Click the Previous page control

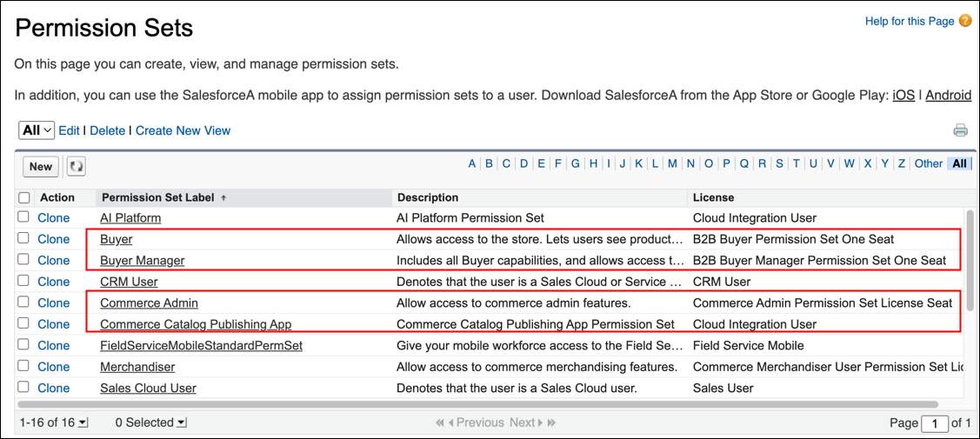coord(476,422)
